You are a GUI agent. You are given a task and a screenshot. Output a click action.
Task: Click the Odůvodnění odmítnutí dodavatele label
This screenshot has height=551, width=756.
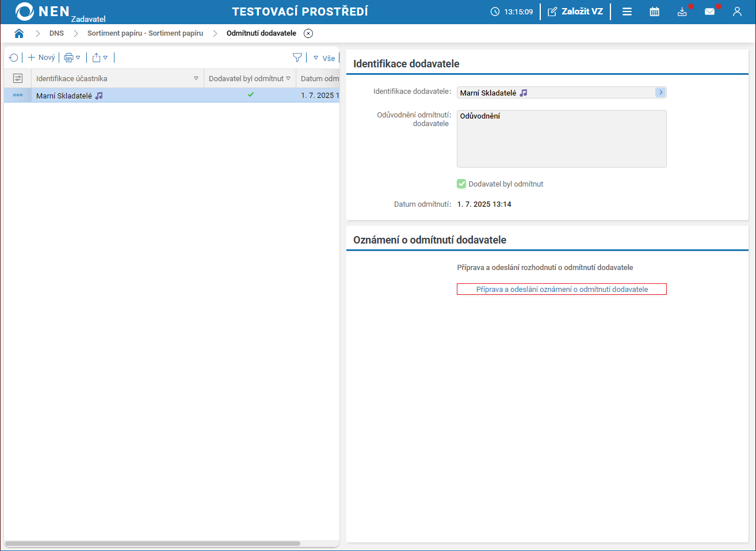coord(413,119)
